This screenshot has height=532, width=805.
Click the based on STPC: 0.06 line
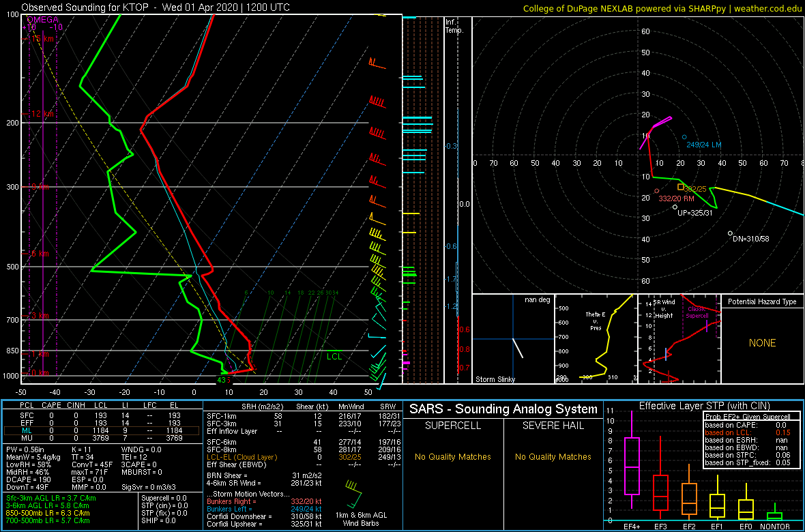(x=749, y=455)
